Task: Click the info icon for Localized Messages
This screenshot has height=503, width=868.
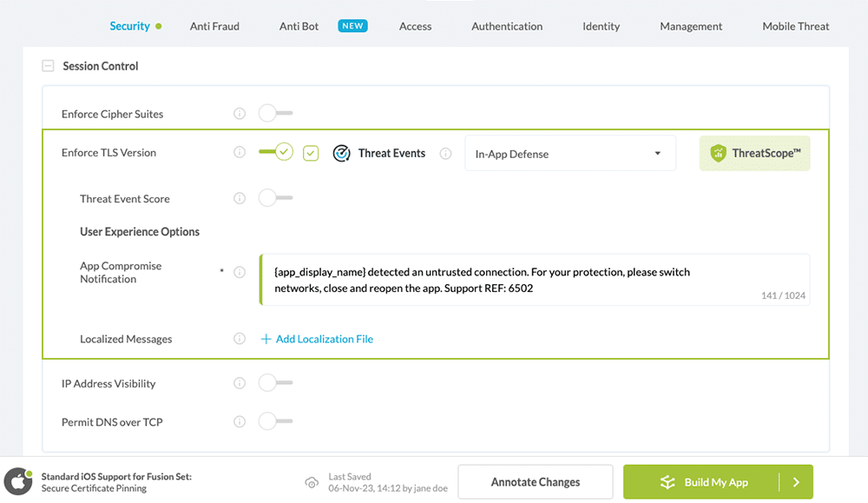Action: pos(240,339)
